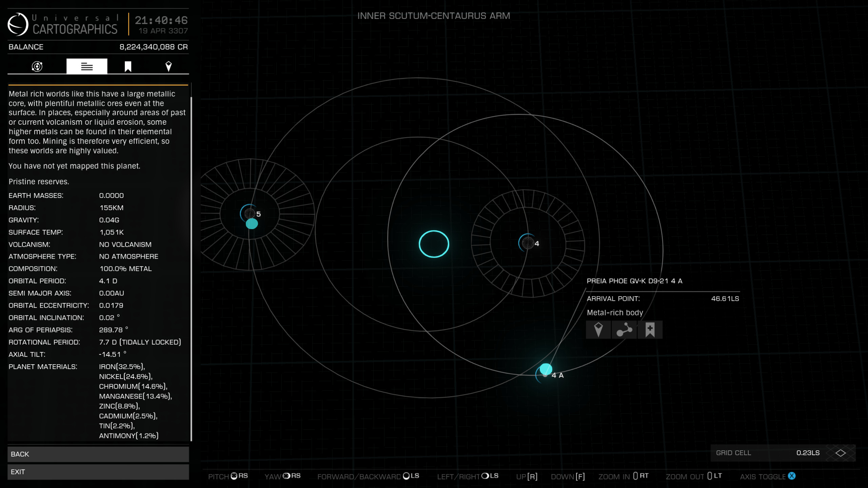Open the system map view tab

coord(37,66)
